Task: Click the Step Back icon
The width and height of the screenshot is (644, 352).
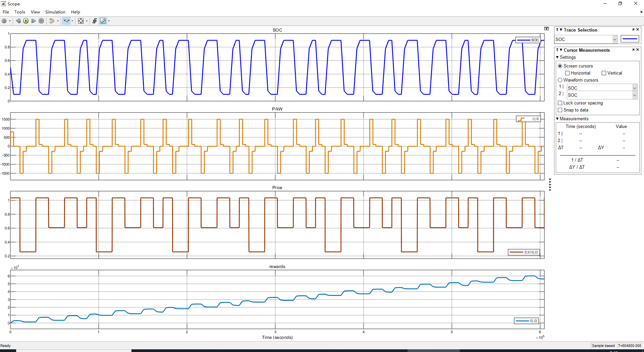Action: click(18, 21)
